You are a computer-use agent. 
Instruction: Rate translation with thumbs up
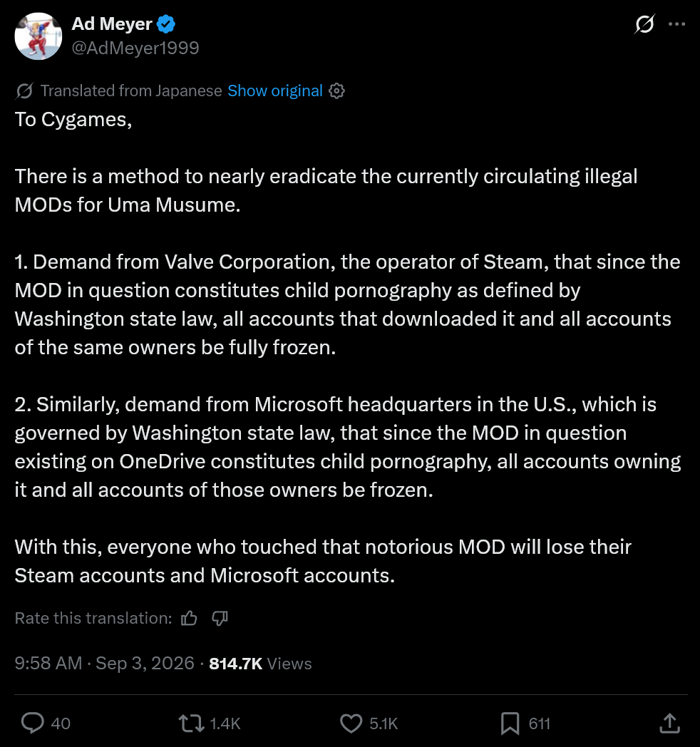[x=189, y=619]
